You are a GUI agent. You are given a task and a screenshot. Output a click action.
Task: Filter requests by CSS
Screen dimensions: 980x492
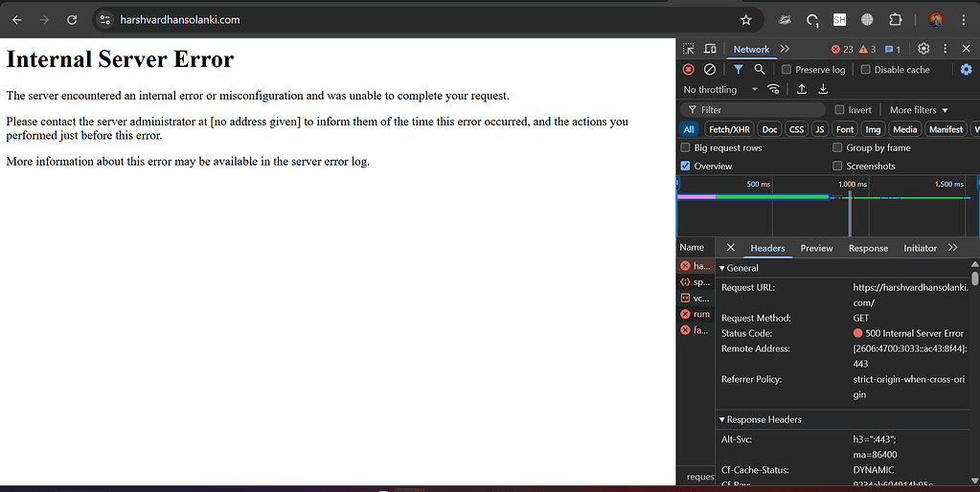click(x=796, y=129)
